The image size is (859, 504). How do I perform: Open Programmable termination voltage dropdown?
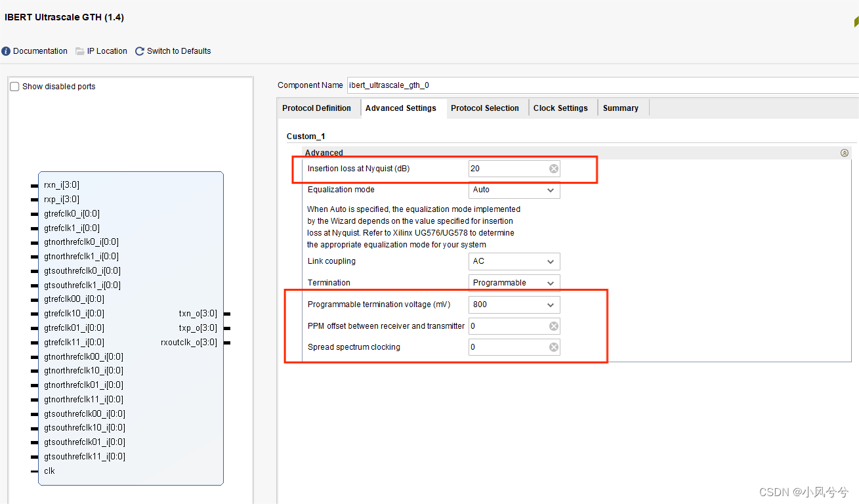tap(514, 304)
